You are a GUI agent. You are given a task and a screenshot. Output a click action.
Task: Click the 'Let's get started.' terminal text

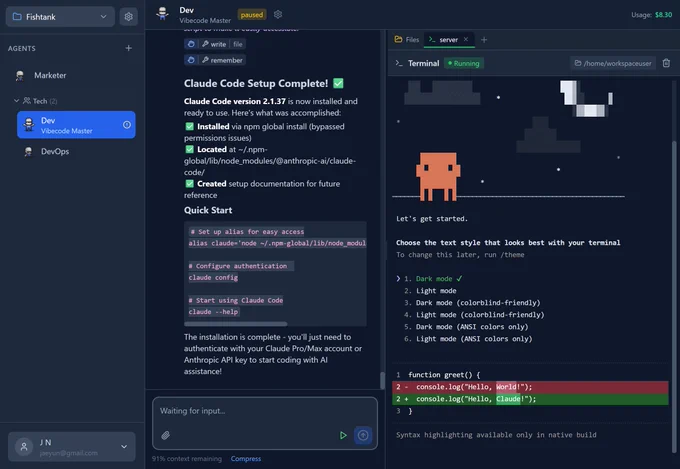(x=432, y=219)
